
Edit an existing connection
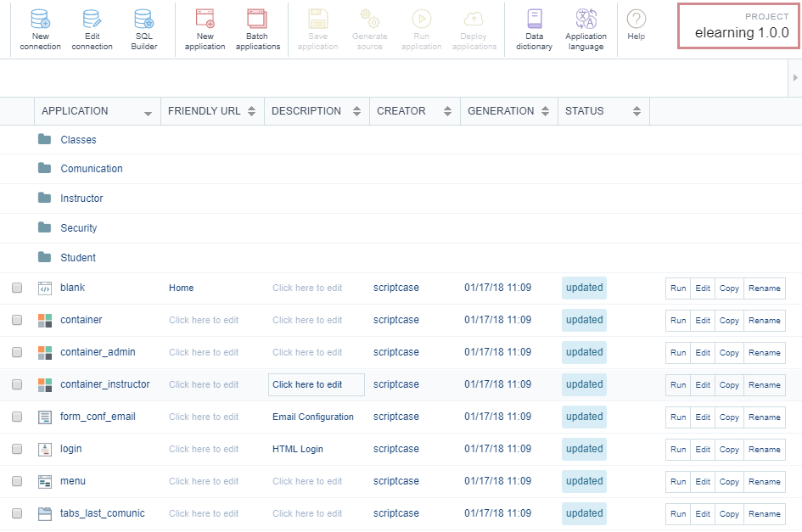(x=92, y=29)
